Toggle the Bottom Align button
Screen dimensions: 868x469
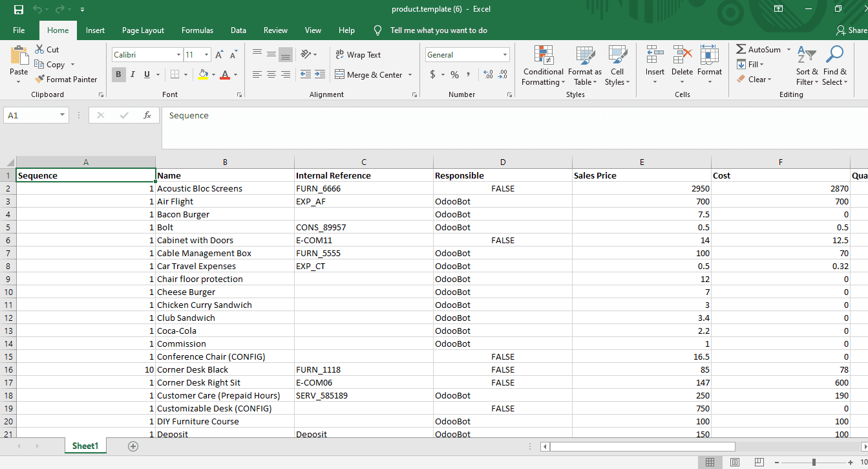[x=286, y=54]
